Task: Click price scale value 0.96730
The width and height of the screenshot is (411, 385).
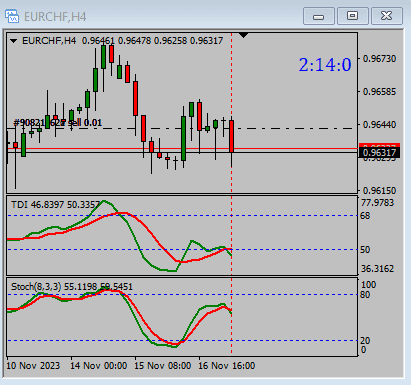Action: [x=379, y=59]
